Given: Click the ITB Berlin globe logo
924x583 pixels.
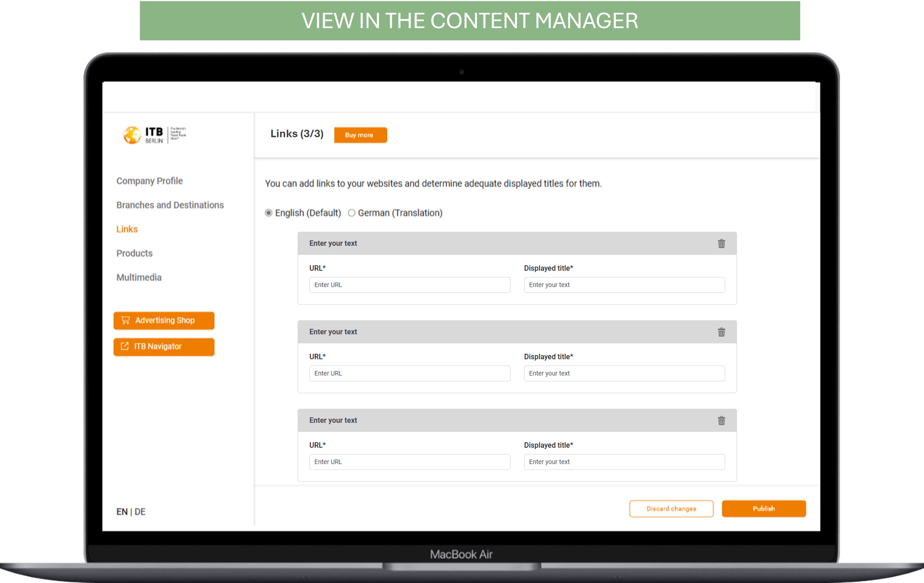Looking at the screenshot, I should click(132, 135).
